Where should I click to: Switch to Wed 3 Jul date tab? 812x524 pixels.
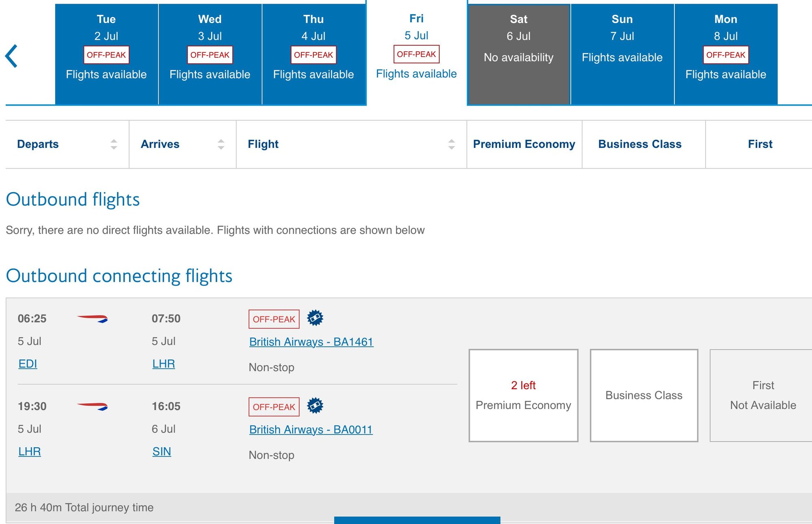tap(210, 54)
